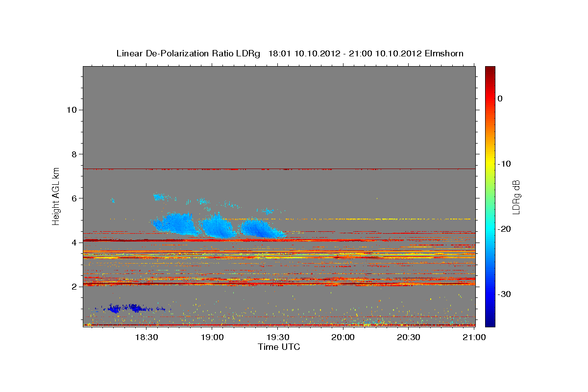
Task: Click the 20:00 time tick label
Action: pos(343,337)
